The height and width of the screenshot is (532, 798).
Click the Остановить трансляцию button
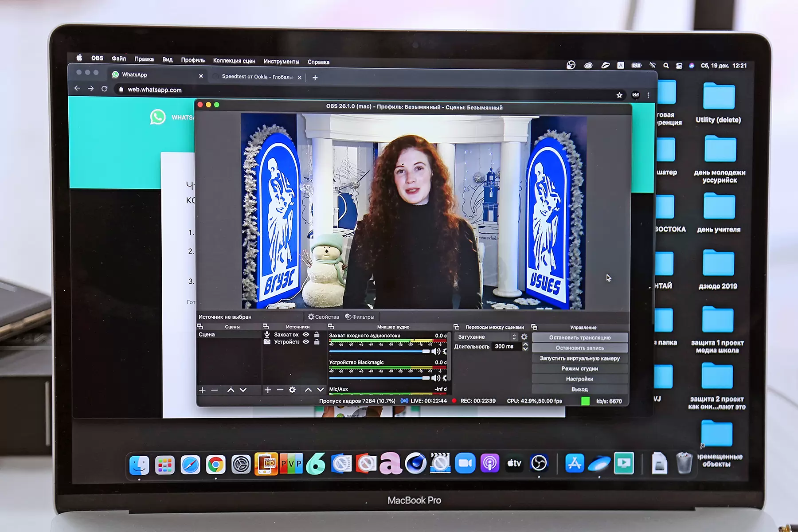[x=579, y=337]
